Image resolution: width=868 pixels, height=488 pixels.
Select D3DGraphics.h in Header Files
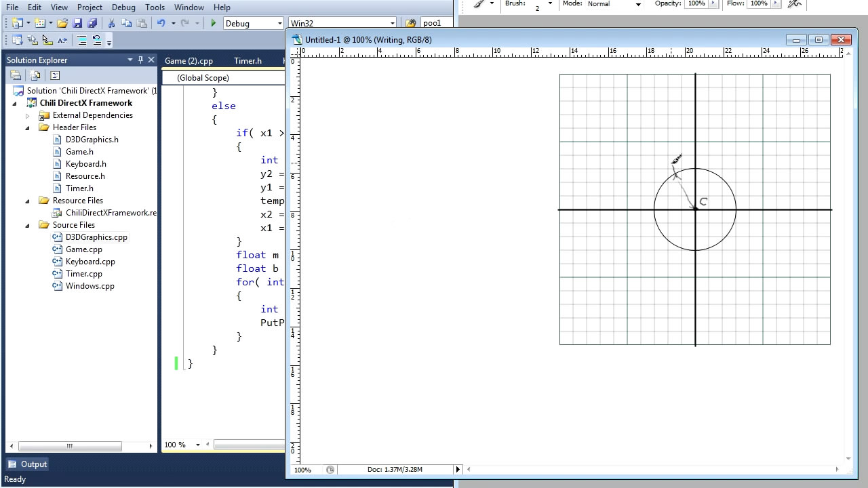[x=92, y=140]
